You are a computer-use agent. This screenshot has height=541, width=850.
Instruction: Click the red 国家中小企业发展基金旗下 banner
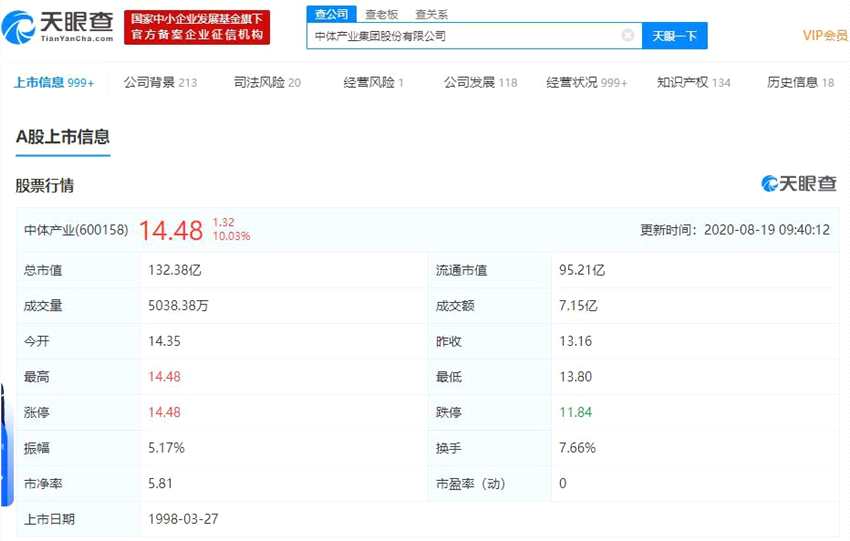197,27
